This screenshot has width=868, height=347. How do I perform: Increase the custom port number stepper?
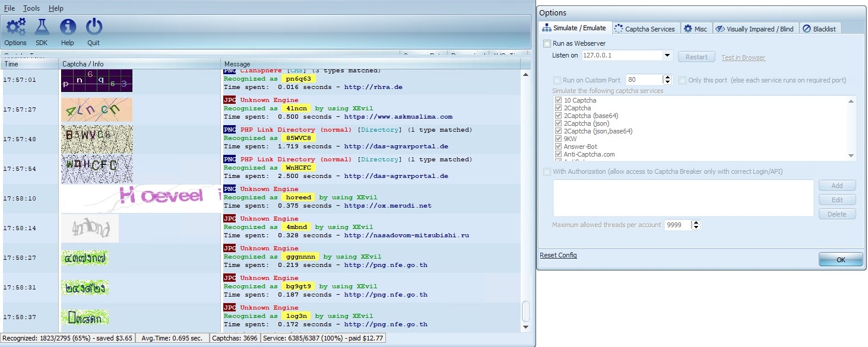coord(667,77)
